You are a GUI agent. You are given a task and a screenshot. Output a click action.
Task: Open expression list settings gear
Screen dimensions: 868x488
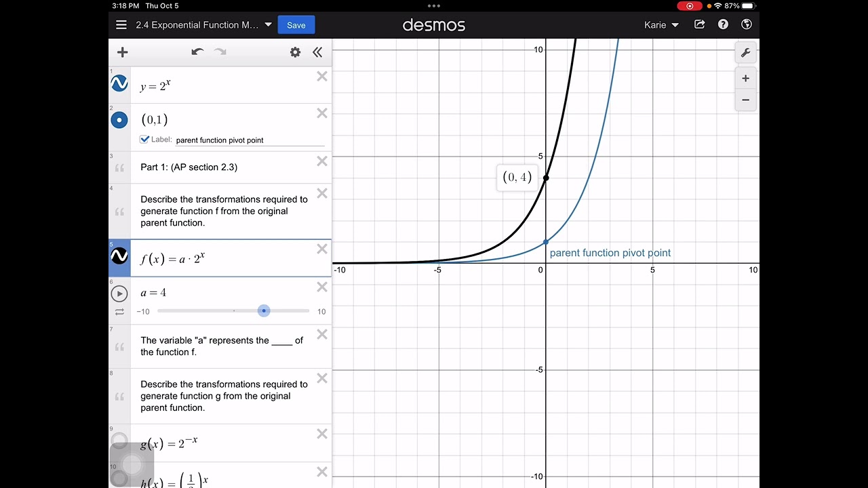[x=295, y=52]
